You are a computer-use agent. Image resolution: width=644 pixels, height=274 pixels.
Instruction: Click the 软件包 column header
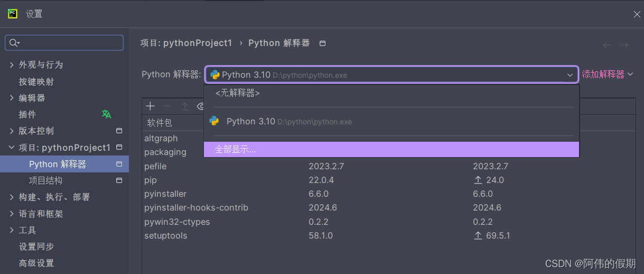(160, 123)
